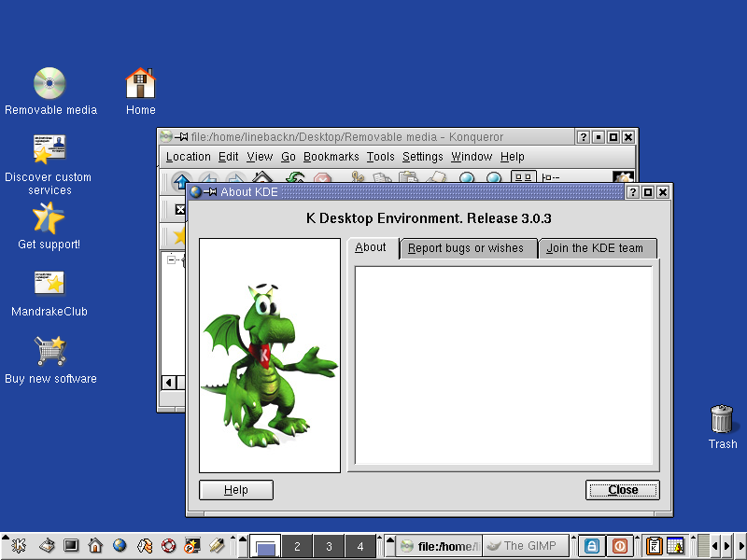Switch to the Join the KDE team tab
The width and height of the screenshot is (747, 560).
595,248
